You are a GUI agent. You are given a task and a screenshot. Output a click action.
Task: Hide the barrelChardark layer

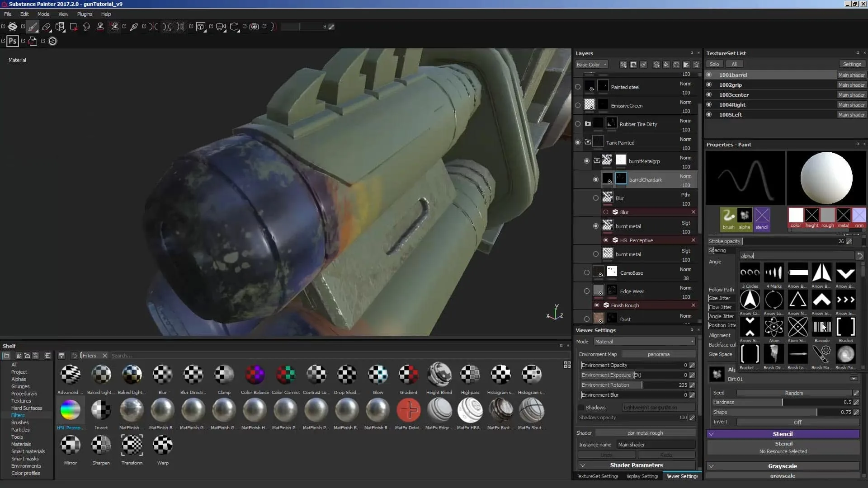[596, 179]
